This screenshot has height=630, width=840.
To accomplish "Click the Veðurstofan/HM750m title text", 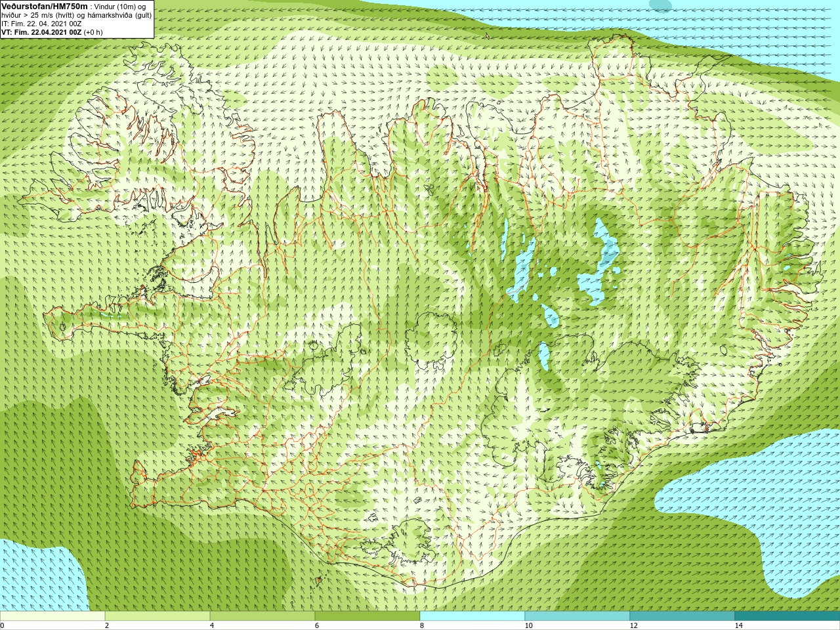I will [x=45, y=6].
